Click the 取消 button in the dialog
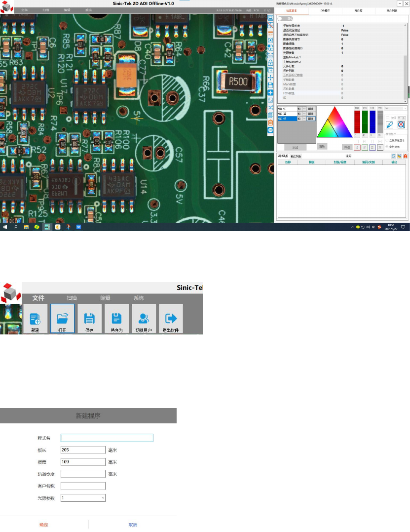Image resolution: width=410 pixels, height=532 pixels. (133, 525)
